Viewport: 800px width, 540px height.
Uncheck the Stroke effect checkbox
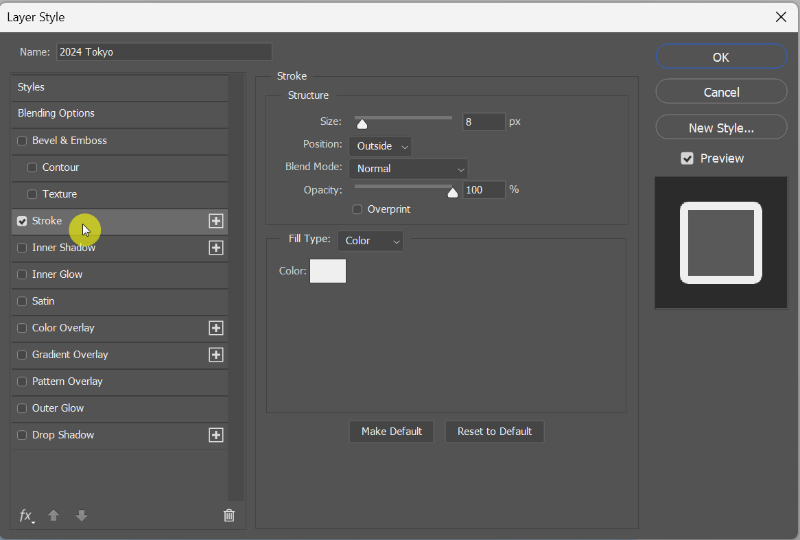click(22, 221)
